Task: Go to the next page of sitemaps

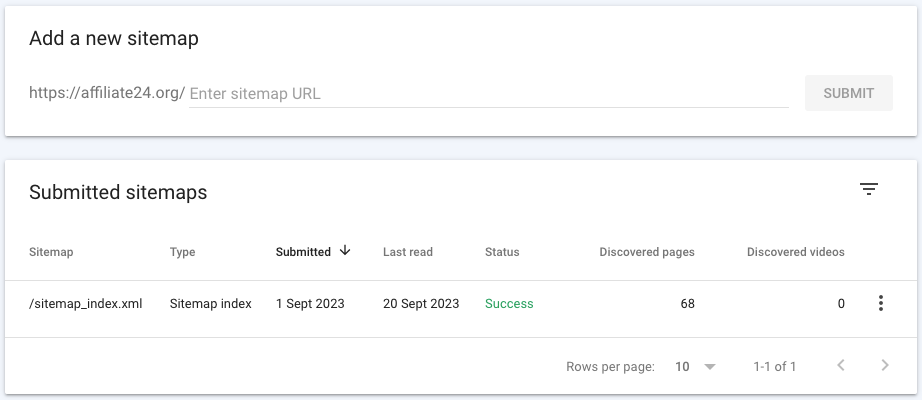Action: pyautogui.click(x=885, y=366)
